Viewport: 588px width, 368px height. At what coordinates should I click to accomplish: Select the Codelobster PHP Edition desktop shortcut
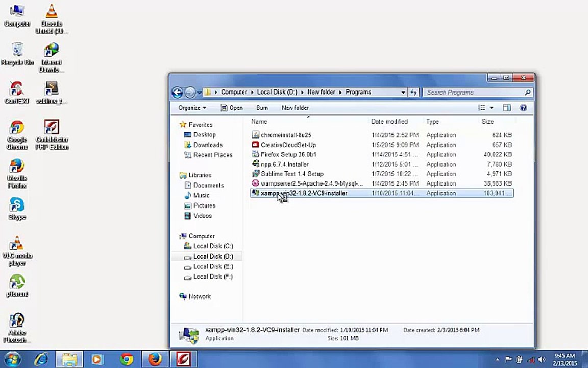point(52,134)
